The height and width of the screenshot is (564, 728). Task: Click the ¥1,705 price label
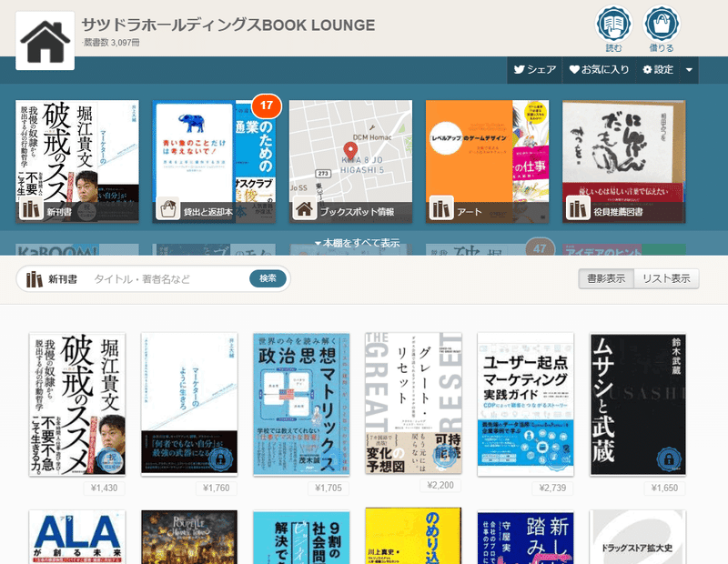point(329,488)
